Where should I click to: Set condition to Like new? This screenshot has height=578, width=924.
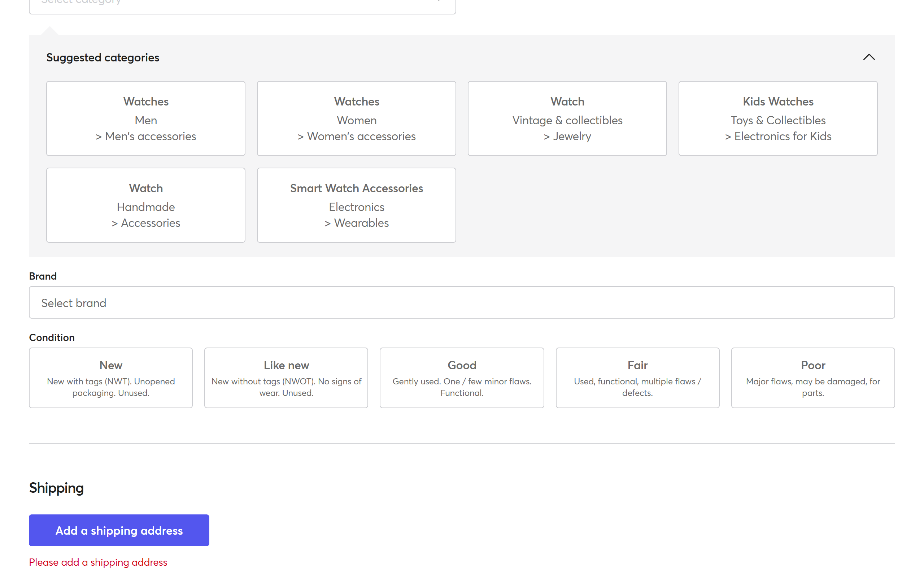[286, 378]
